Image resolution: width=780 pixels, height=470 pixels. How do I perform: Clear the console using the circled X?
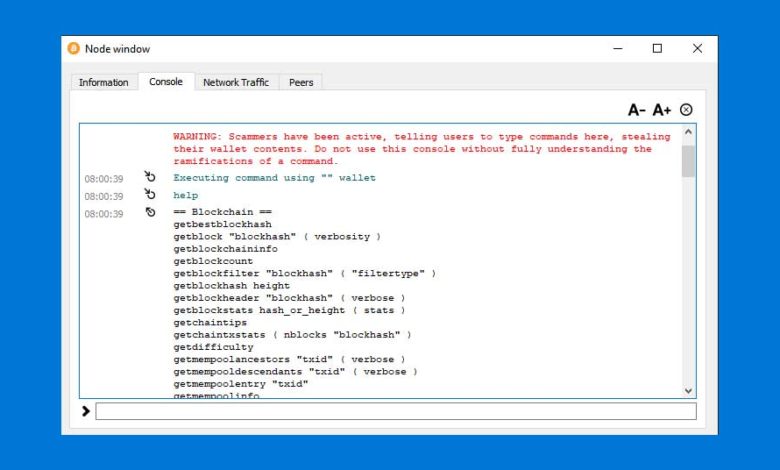coord(686,110)
